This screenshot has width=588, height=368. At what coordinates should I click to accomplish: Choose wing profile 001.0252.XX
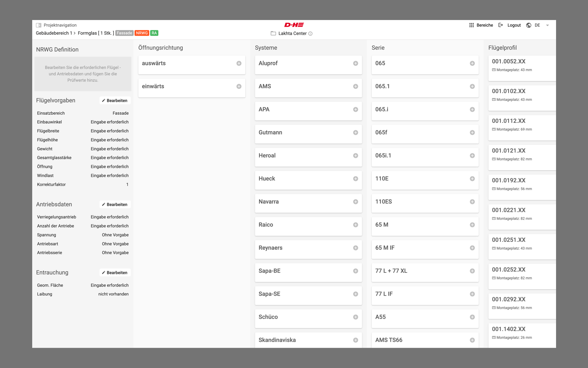click(522, 276)
